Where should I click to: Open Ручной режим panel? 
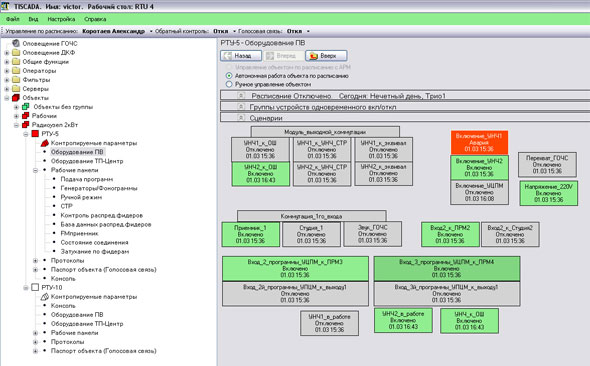pos(81,197)
